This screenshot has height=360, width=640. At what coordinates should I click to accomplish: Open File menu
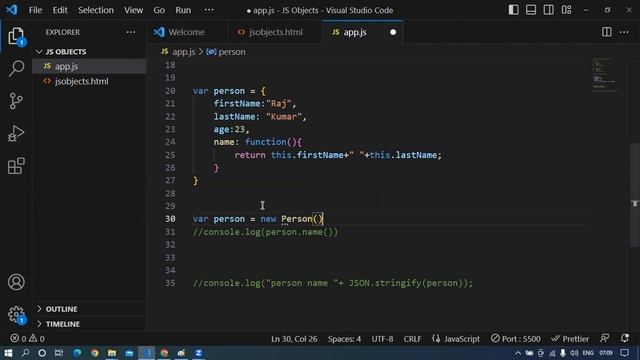[x=35, y=10]
